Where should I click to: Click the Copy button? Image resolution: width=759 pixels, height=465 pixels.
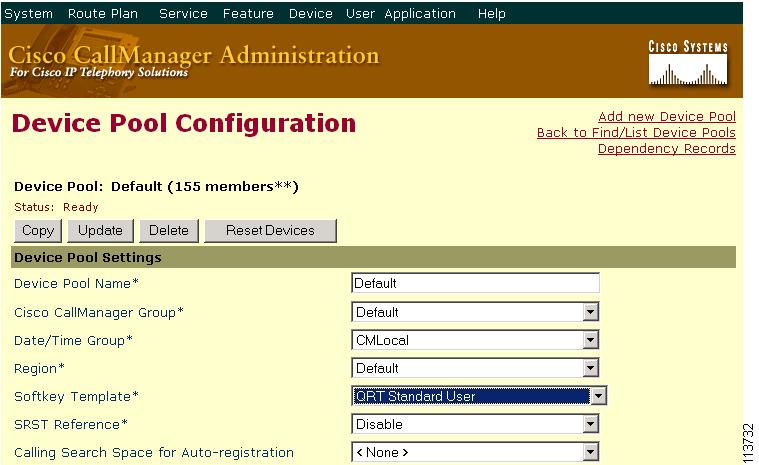point(38,231)
